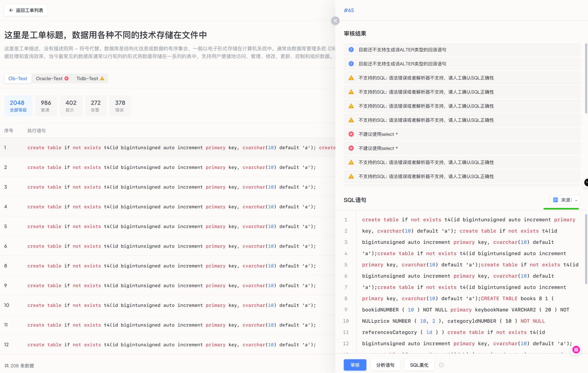Viewport: 588px width, 373px height.
Task: Click the red error badge on the Oracle-Test tag
Action: [x=67, y=78]
